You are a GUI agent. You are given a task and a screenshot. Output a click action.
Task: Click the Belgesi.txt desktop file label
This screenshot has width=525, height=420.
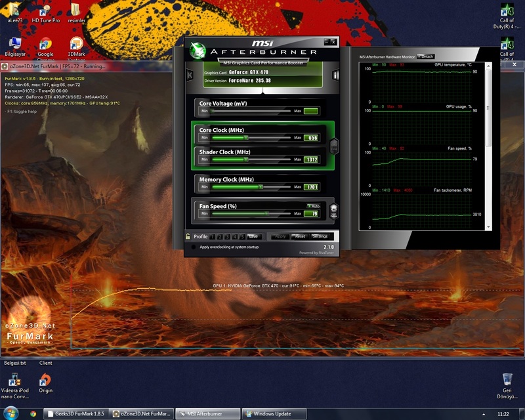pos(14,363)
